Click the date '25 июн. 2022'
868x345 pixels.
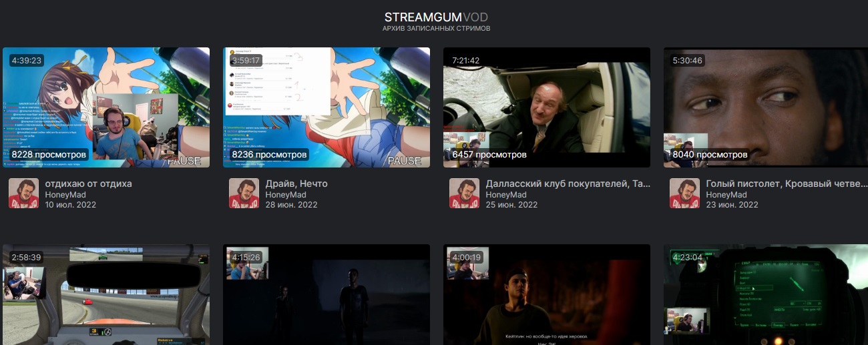511,205
